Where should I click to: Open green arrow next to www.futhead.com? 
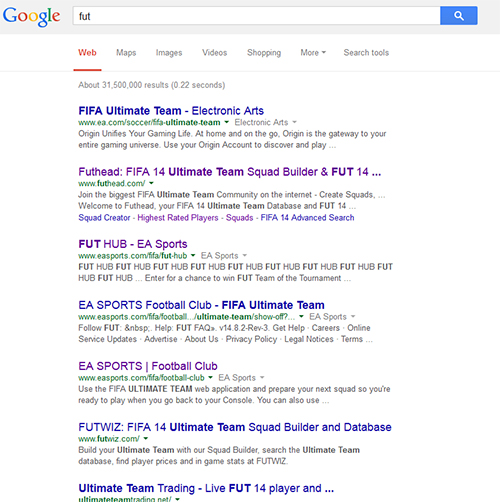pos(151,183)
